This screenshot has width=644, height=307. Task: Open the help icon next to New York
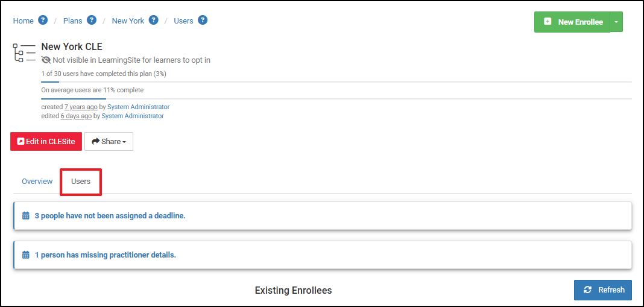click(154, 20)
